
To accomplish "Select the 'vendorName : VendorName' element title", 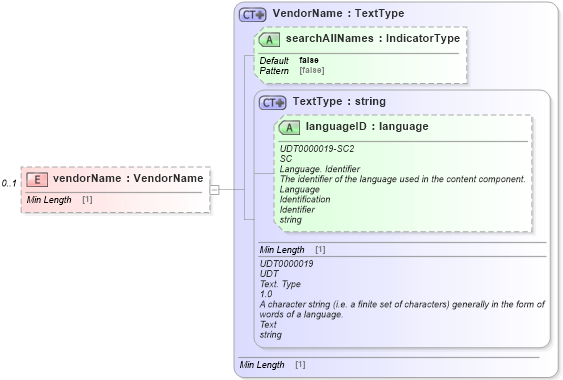I will tap(128, 178).
